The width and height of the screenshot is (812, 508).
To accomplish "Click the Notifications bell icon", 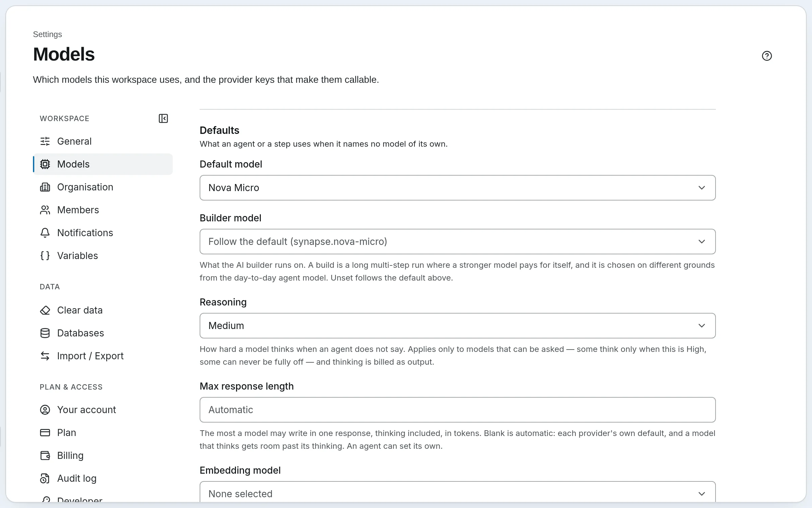I will 45,233.
